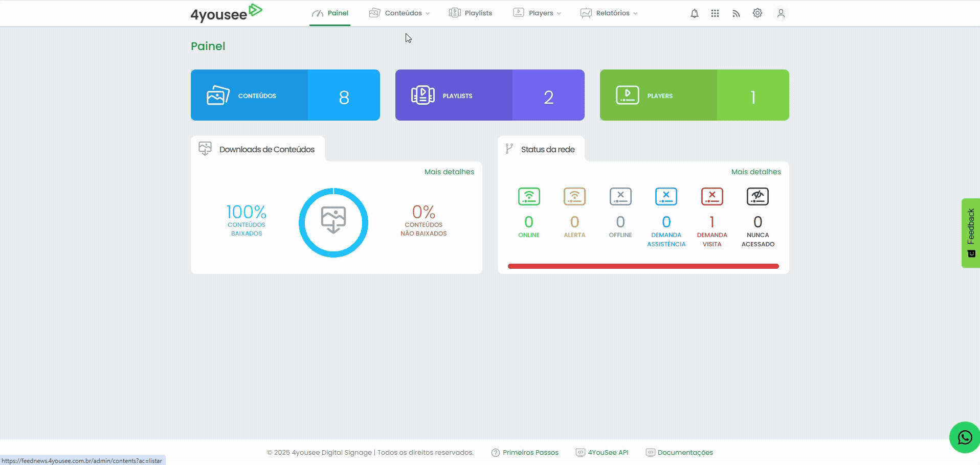Open the settings gear icon
This screenshot has width=980, height=465.
[758, 13]
